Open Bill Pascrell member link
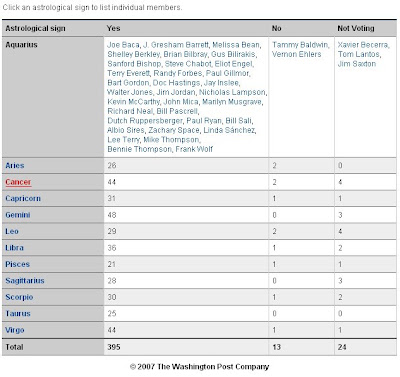 [x=177, y=111]
